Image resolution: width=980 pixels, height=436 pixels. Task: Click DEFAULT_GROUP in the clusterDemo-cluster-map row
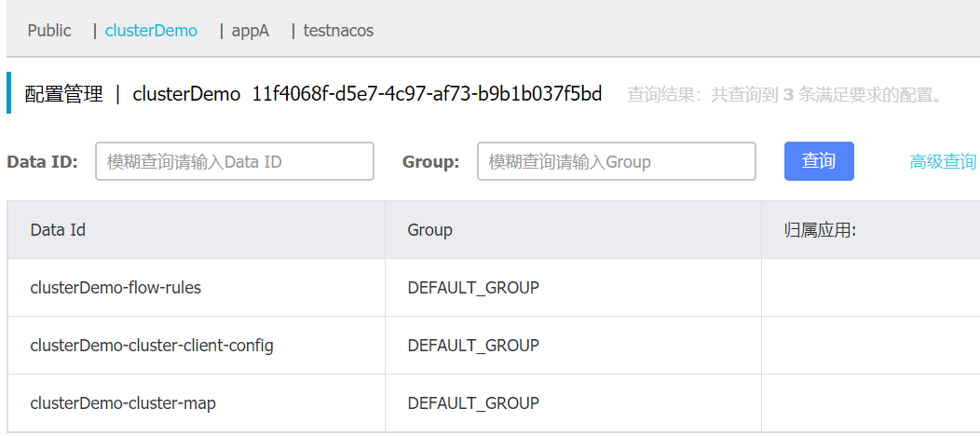473,403
